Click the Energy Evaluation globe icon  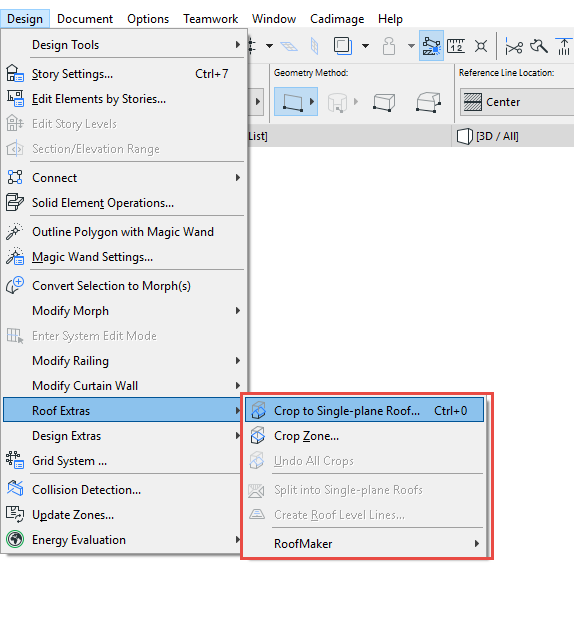15,539
